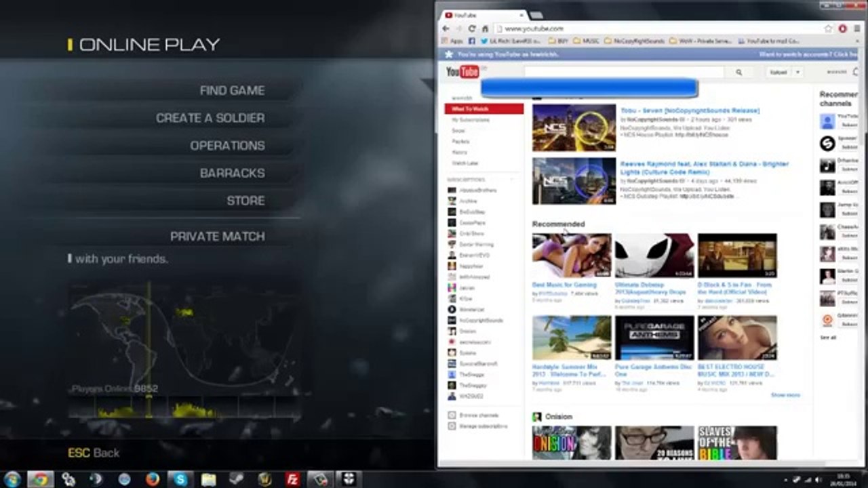Open the Reeves Raymond Brighter Lights video title
Viewport: 868px width, 488px height.
click(x=705, y=167)
